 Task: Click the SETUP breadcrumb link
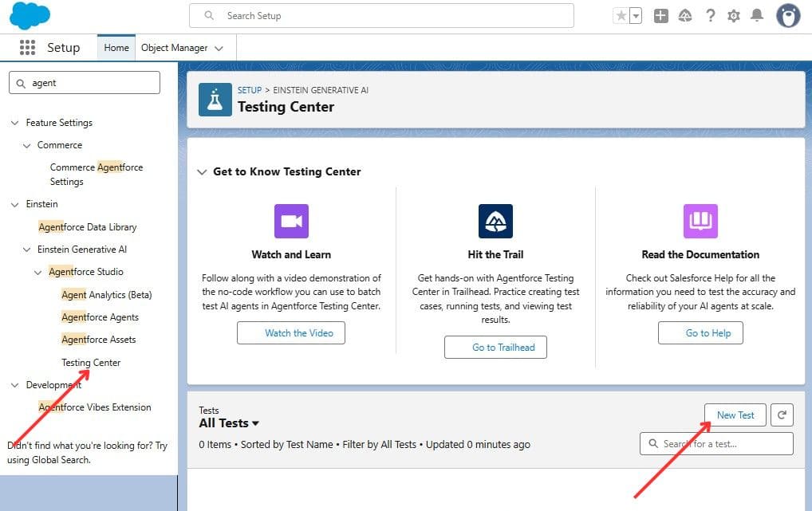click(x=249, y=90)
